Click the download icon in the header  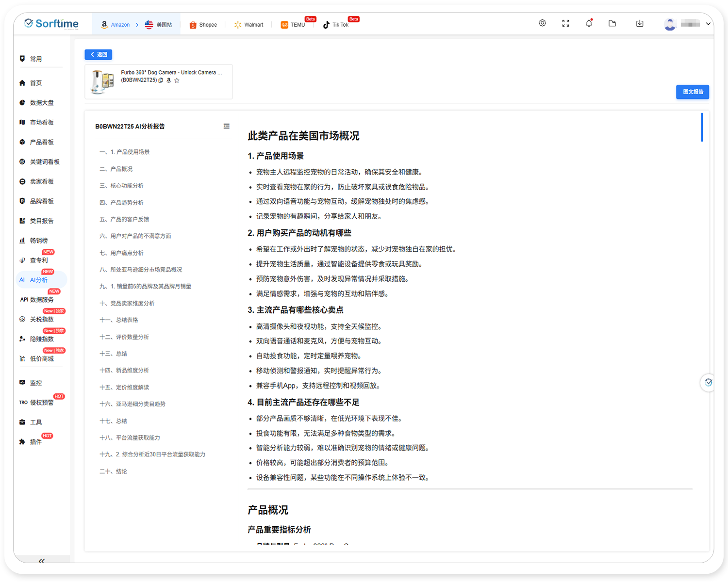tap(640, 23)
